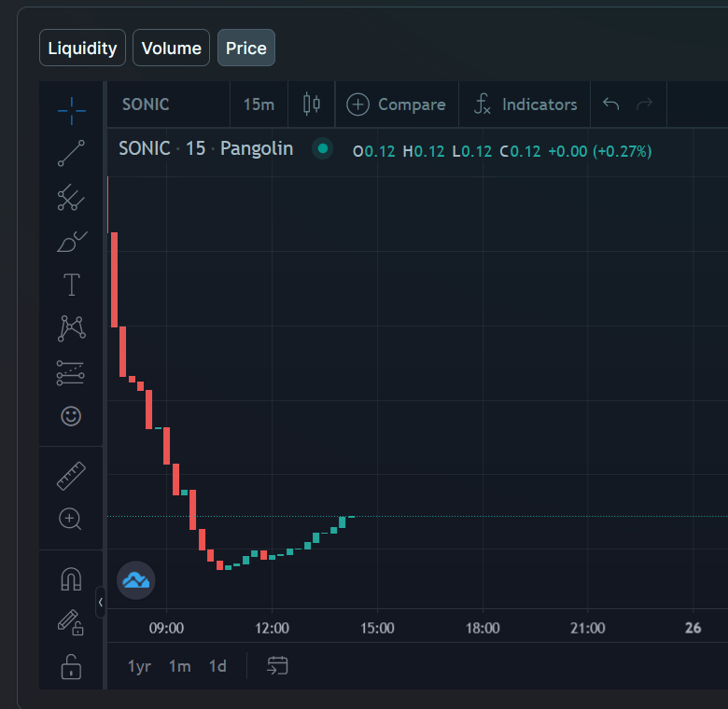
Task: Click the 15:00 time axis label
Action: [x=377, y=628]
